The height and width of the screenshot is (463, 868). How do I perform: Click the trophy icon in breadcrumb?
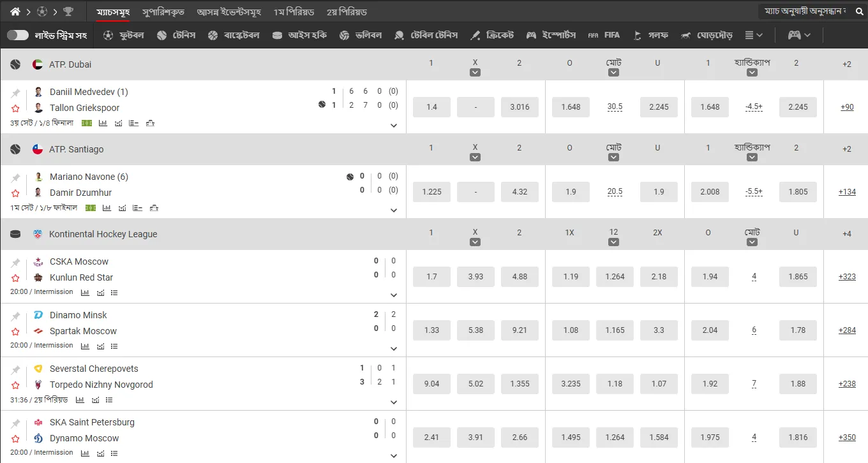(68, 11)
